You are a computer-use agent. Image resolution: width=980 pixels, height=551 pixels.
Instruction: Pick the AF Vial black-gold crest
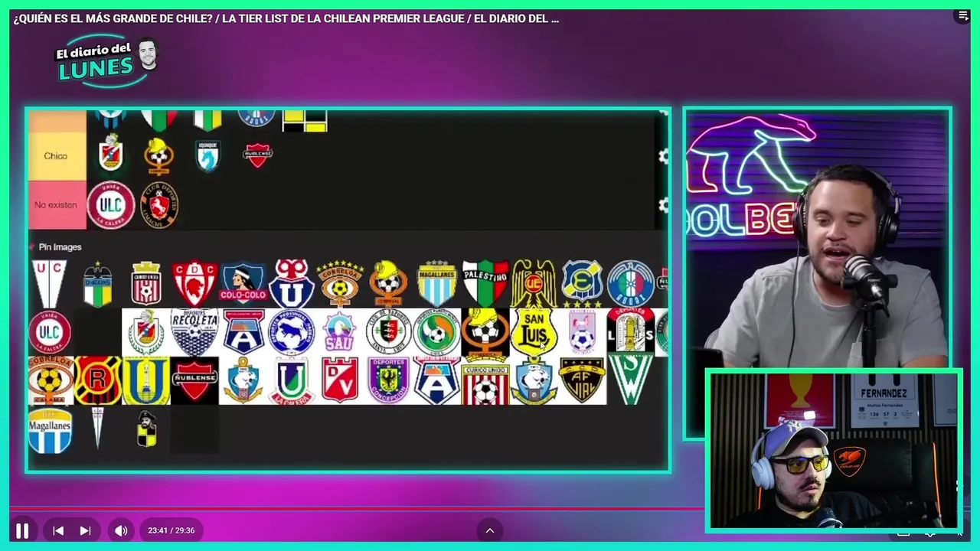(582, 380)
